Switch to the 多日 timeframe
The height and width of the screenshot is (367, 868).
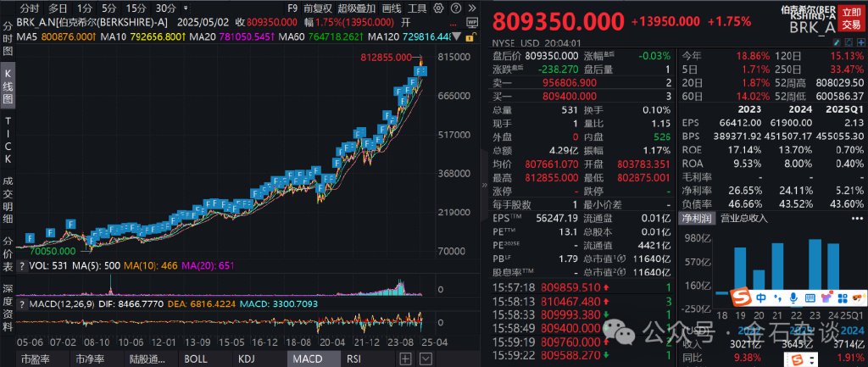[58, 8]
